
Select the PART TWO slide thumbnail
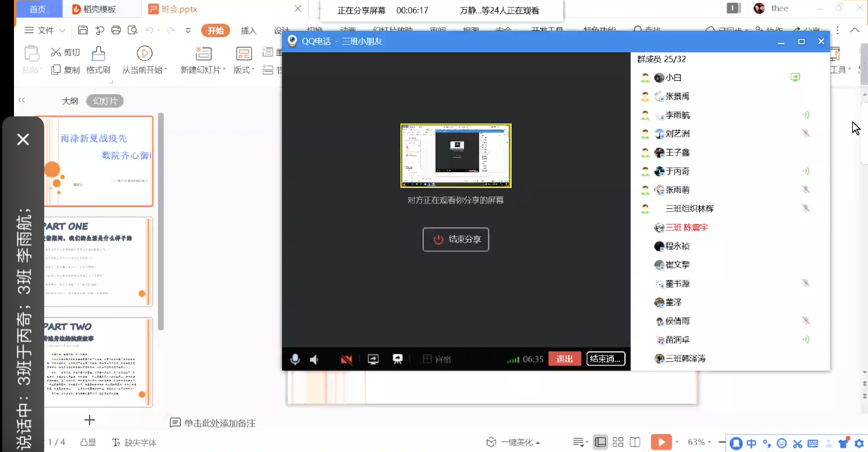[97, 362]
